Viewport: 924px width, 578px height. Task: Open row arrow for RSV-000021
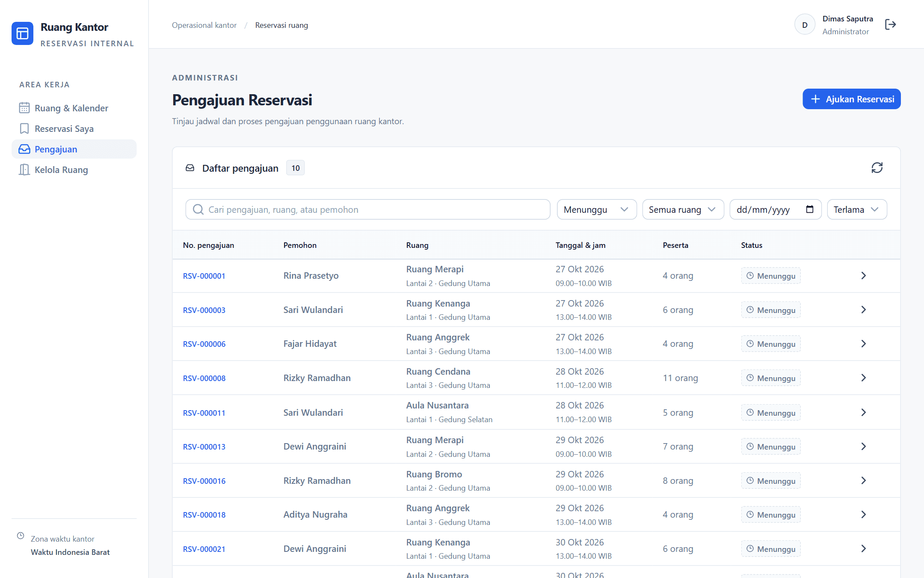coord(863,548)
